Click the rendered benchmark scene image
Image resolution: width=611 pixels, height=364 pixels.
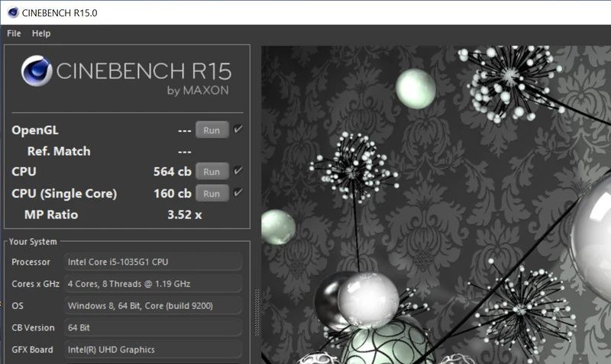click(x=436, y=205)
